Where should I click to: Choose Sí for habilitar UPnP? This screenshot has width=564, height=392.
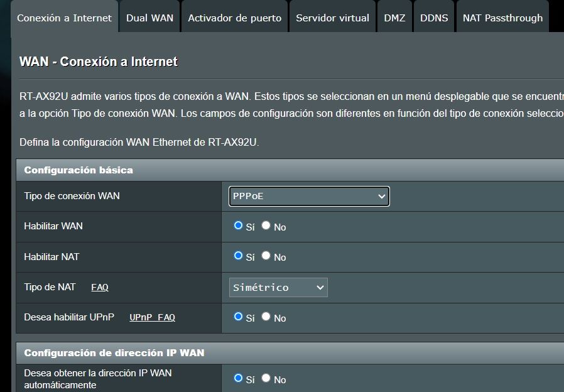[x=238, y=317]
